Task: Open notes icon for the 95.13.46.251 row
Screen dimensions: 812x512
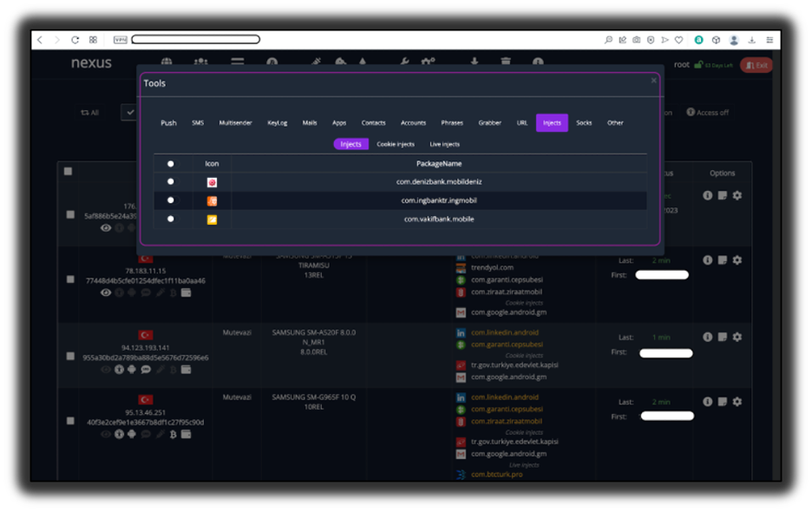Action: coord(723,402)
